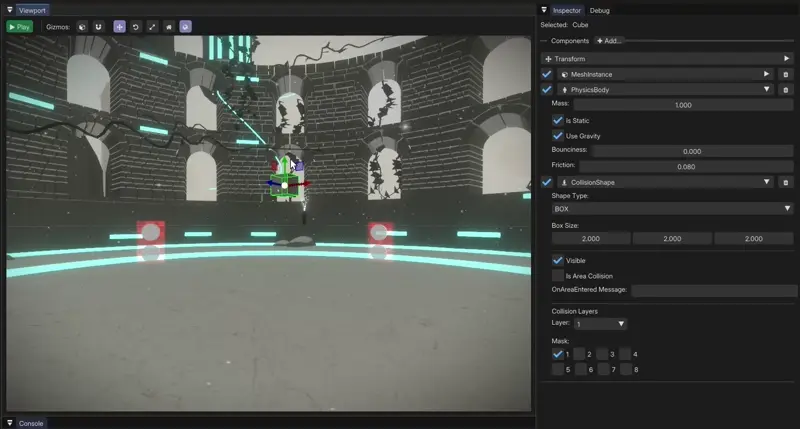Click the first Box Size field
The image size is (800, 429).
pyautogui.click(x=591, y=239)
